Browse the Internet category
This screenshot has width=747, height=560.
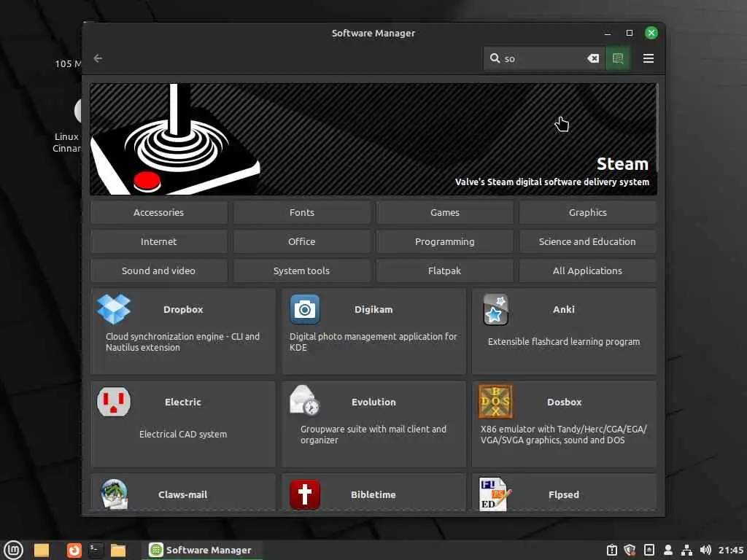click(158, 241)
